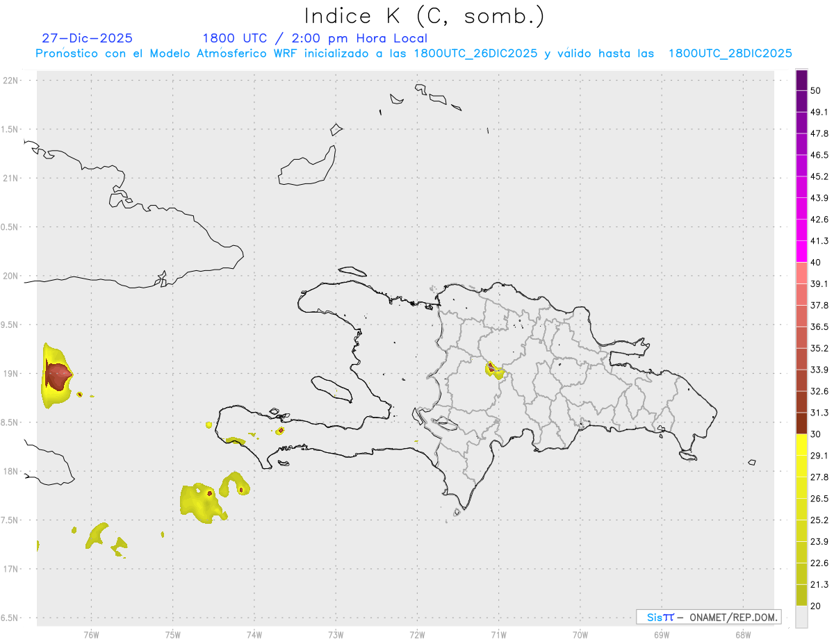
Task: Click the '18N' latitude label
Action: (12, 471)
